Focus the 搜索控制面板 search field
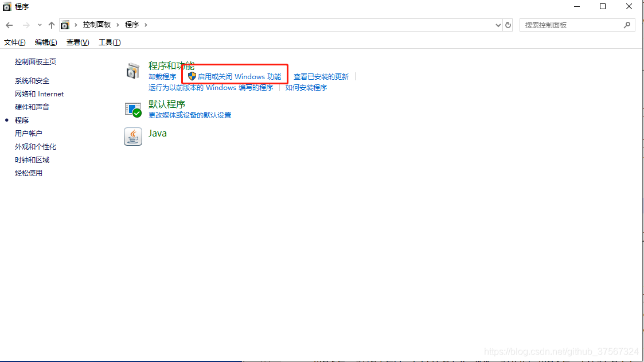 coord(577,25)
